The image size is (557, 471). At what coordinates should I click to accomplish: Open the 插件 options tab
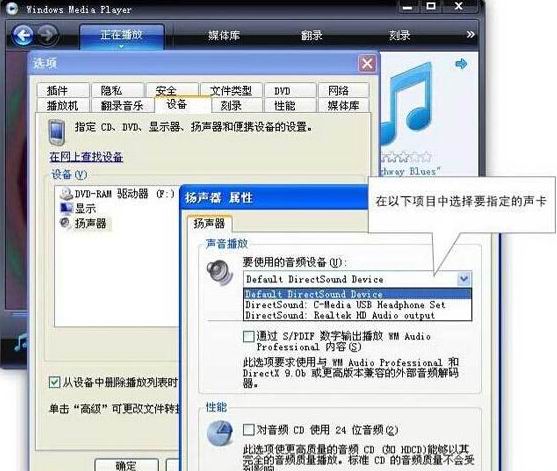[63, 91]
